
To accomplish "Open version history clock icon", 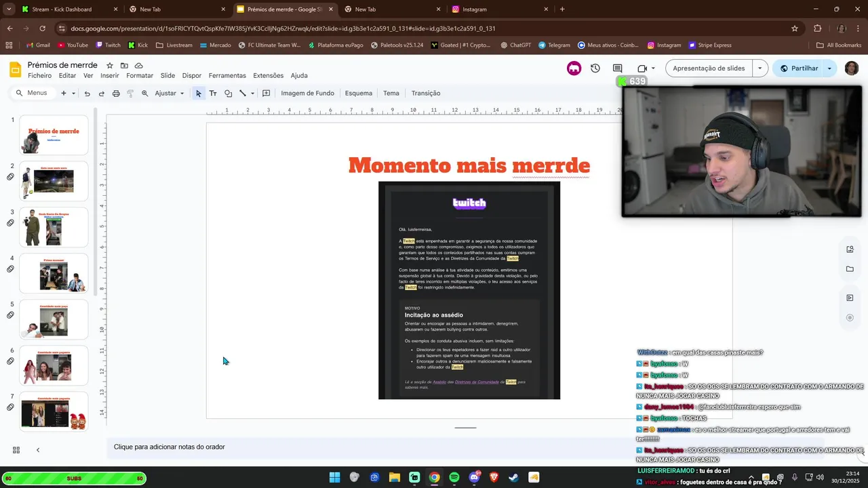I will click(x=595, y=68).
